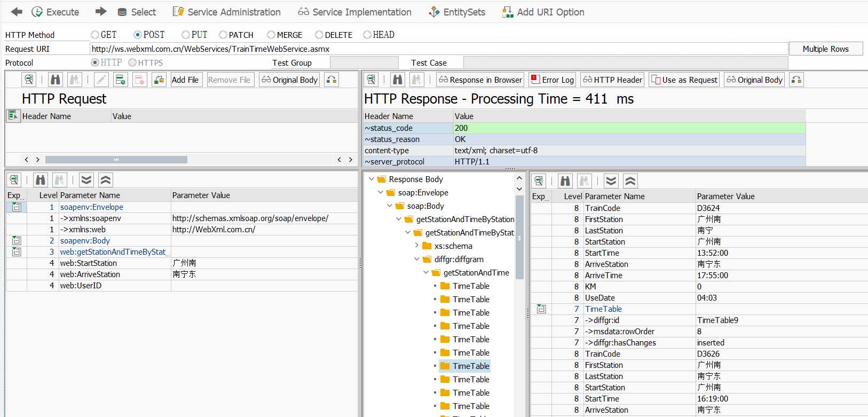
Task: Click Add URI Option
Action: click(543, 12)
